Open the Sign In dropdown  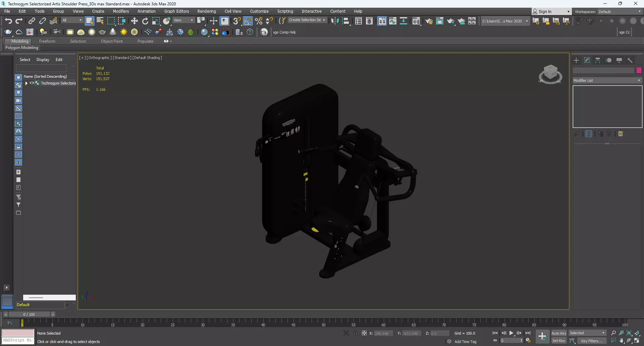click(x=551, y=12)
